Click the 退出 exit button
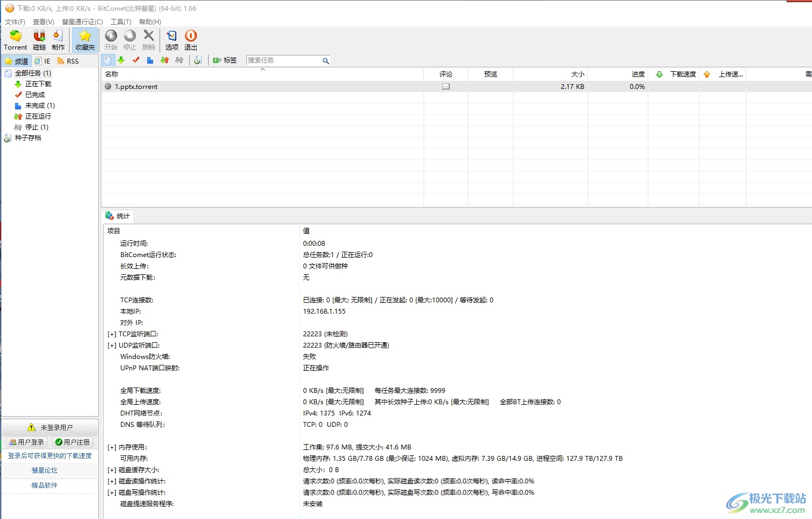This screenshot has height=519, width=812. 191,40
